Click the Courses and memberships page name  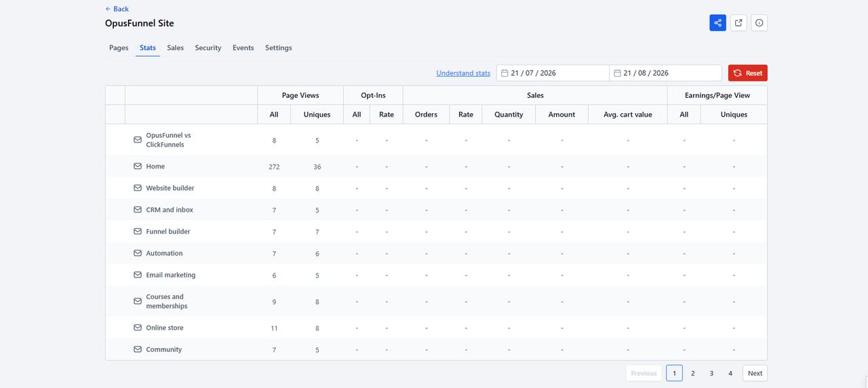(x=167, y=301)
